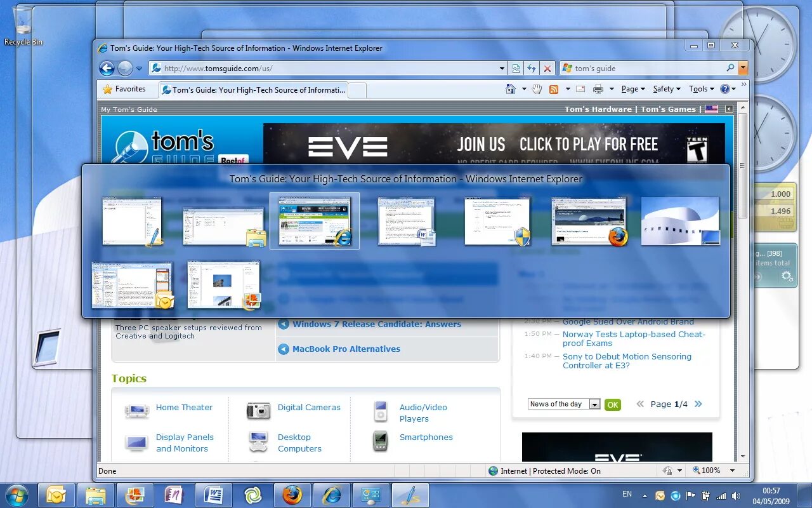Click the RSS feeds icon
The image size is (812, 508).
[553, 89]
